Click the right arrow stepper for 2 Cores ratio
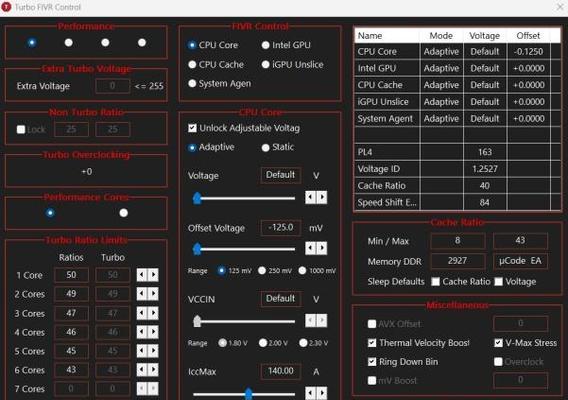 [153, 294]
